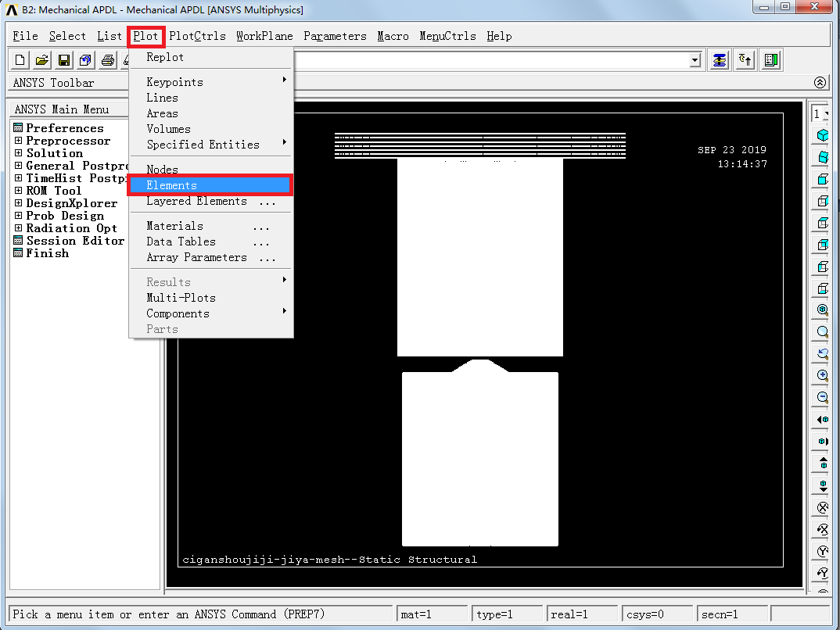
Task: Expand the Preprocessor tree node
Action: pyautogui.click(x=18, y=140)
